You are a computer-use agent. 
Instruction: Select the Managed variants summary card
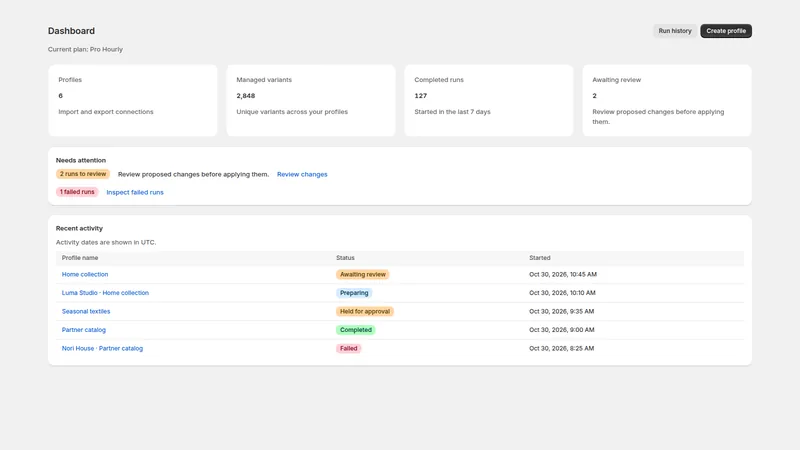point(311,101)
